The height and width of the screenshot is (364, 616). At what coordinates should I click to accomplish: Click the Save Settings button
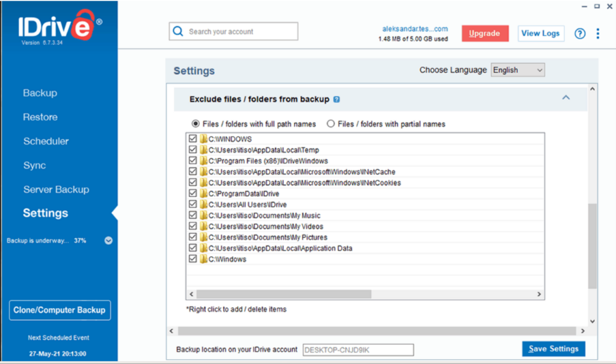553,348
